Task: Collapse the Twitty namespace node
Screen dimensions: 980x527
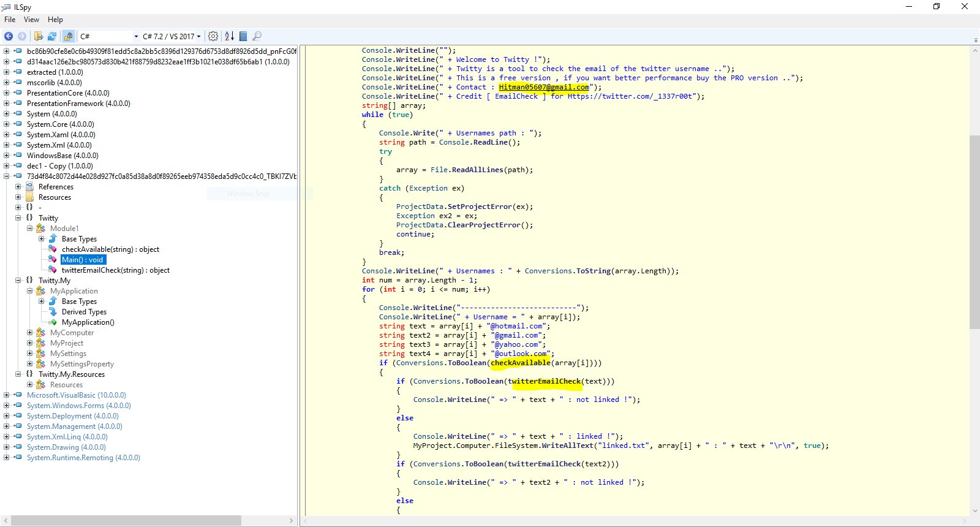Action: coord(18,218)
